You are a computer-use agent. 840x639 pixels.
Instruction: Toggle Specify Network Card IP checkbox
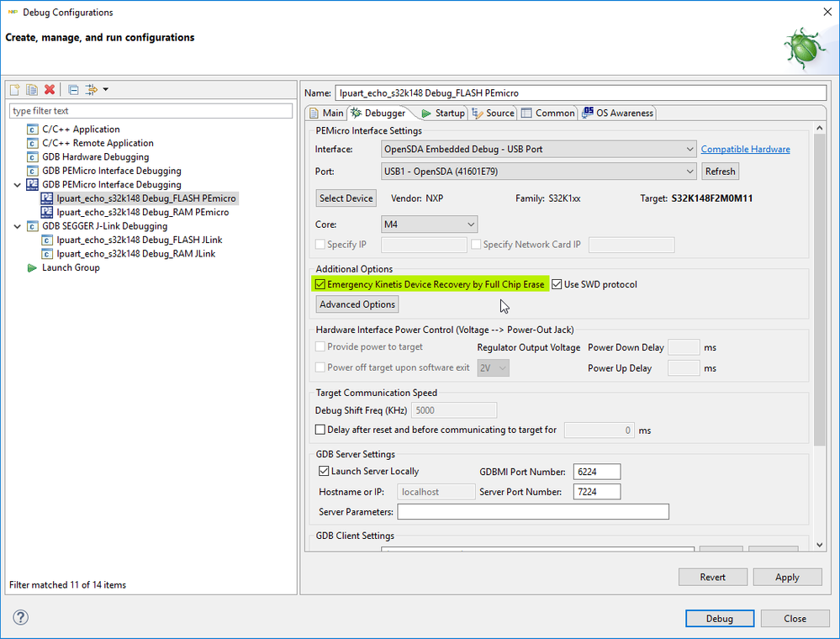476,244
